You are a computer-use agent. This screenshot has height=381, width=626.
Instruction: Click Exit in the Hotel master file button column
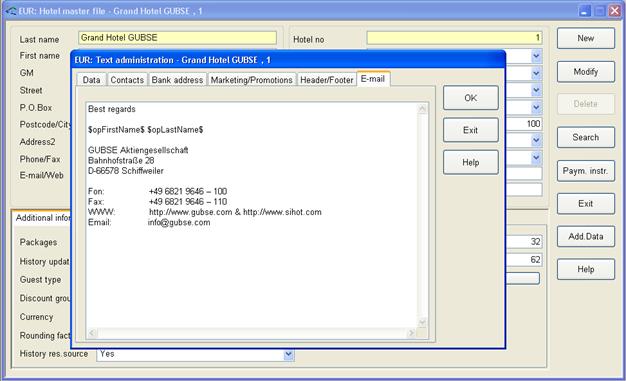pyautogui.click(x=586, y=204)
